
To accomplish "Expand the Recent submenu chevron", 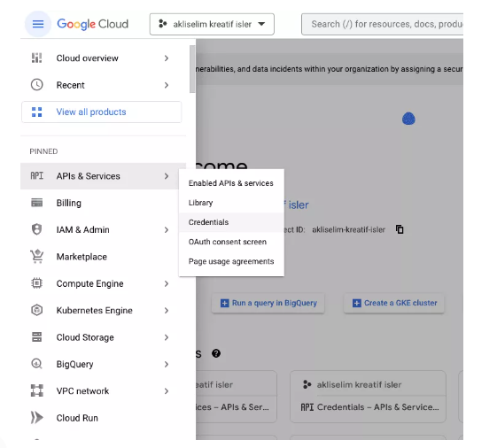I will pyautogui.click(x=167, y=85).
